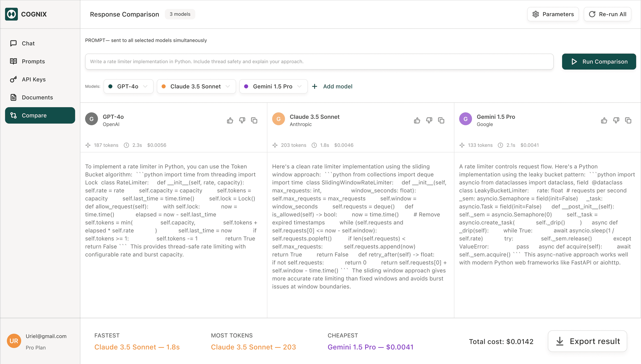This screenshot has width=641, height=364.
Task: Thumbs up the Gemini 1.5 Pro response
Action: click(604, 121)
